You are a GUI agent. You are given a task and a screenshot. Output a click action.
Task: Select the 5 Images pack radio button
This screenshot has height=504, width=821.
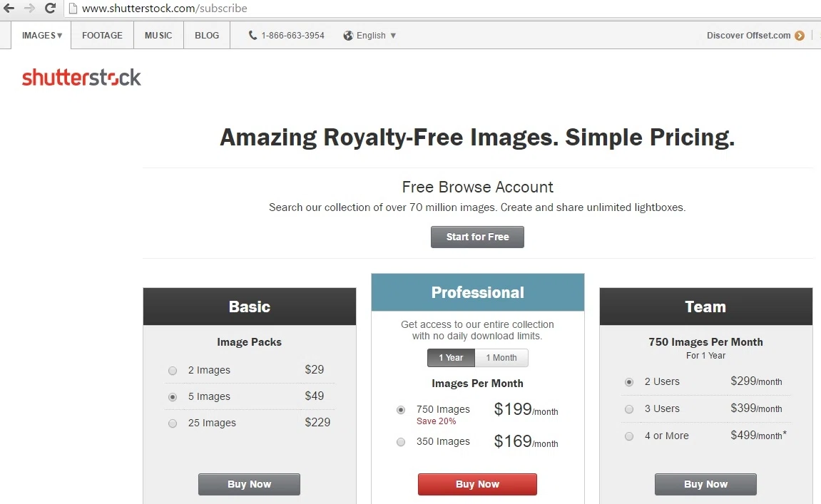pos(173,396)
